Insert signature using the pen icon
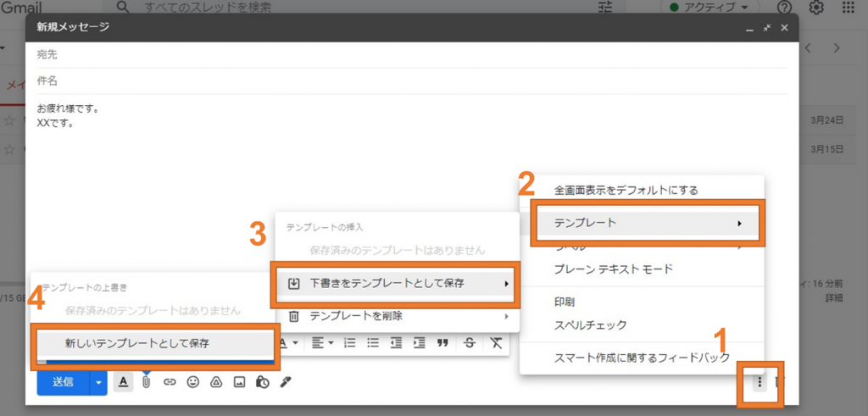868x416 pixels. point(286,382)
